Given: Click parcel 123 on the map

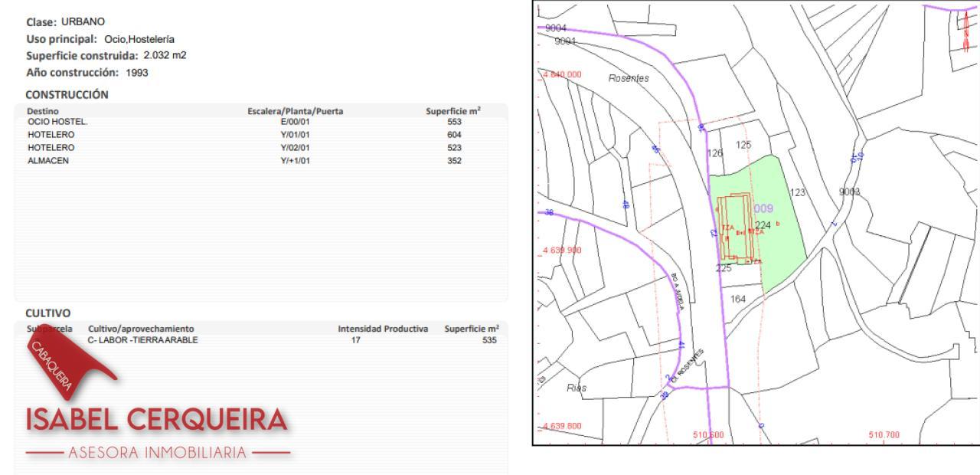Looking at the screenshot, I should [798, 193].
